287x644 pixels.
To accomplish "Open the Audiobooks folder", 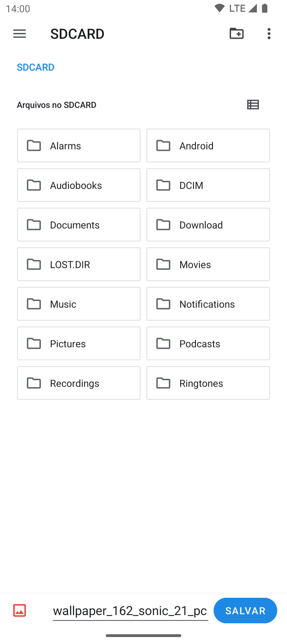I will (x=79, y=185).
